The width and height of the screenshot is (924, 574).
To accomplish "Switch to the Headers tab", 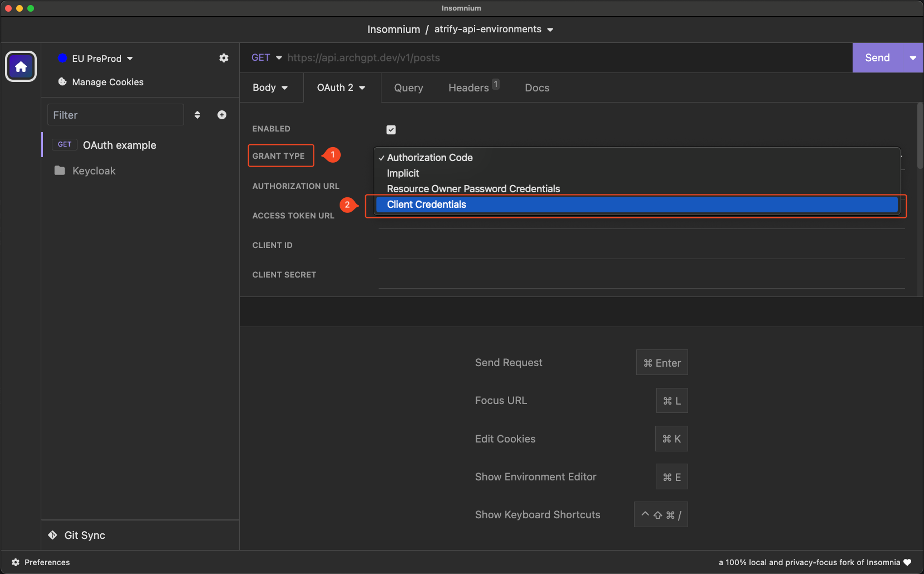I will 468,88.
